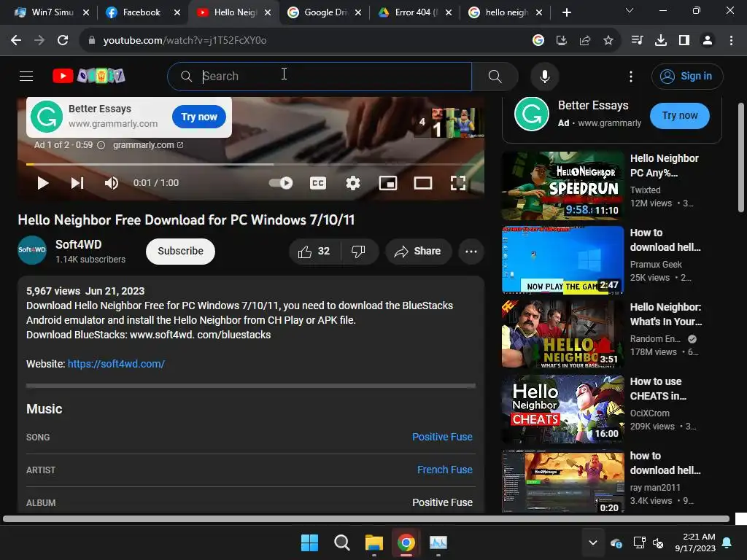Viewport: 747px width, 560px height.
Task: Open taskbar Search
Action: click(341, 542)
